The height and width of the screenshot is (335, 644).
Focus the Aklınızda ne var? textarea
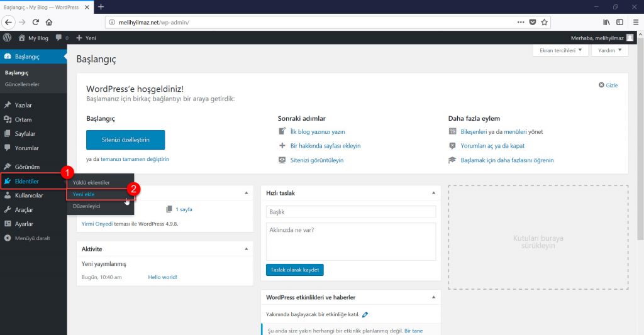pos(351,241)
